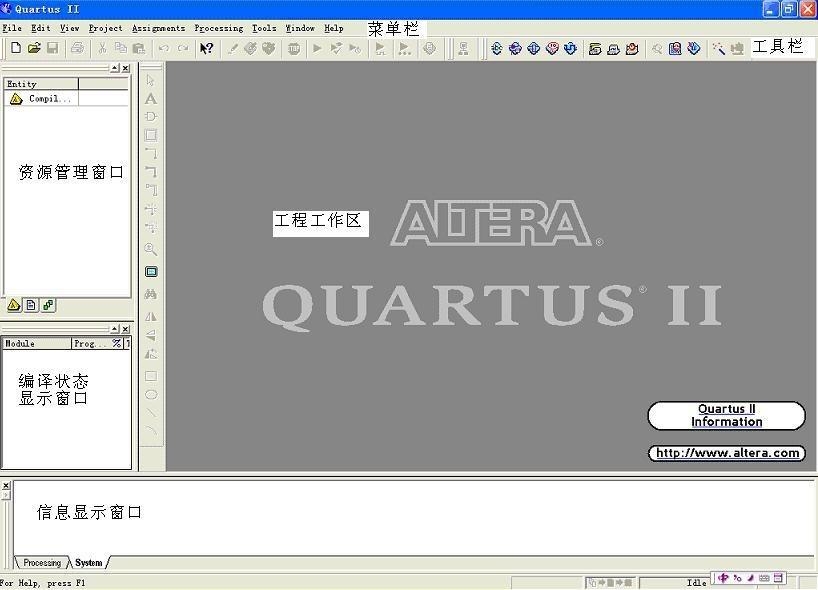Click the Flip Horizontal tool icon
The width and height of the screenshot is (818, 590).
[x=151, y=317]
